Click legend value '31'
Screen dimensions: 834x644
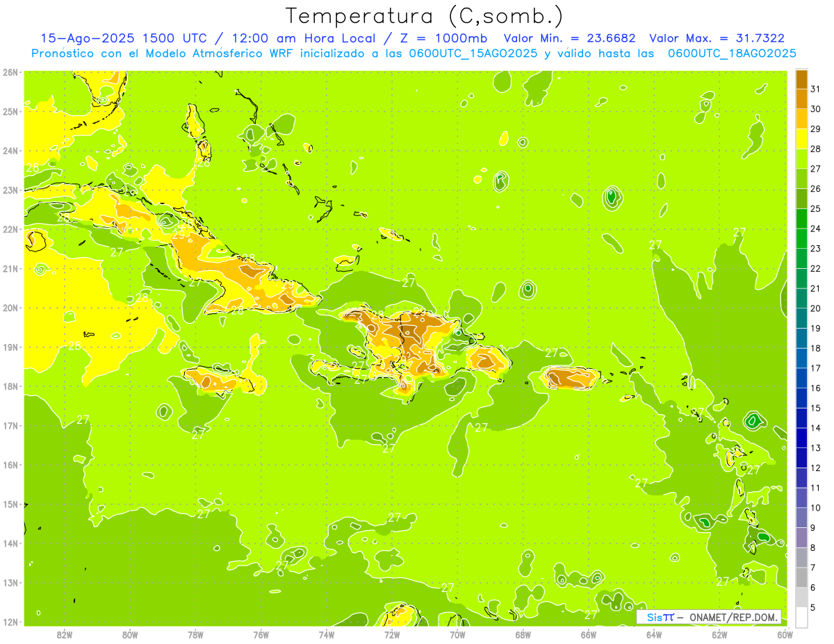pyautogui.click(x=815, y=89)
